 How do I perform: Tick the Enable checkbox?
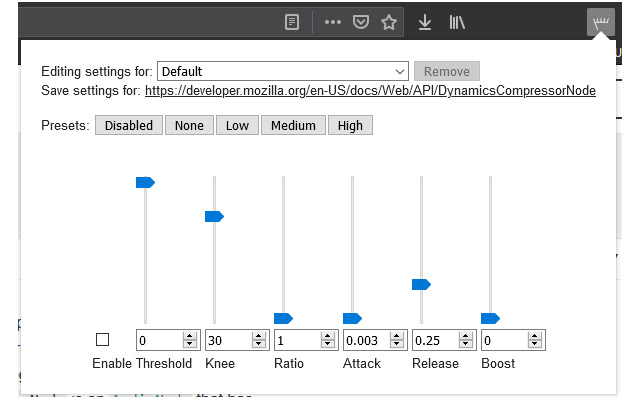(x=102, y=340)
